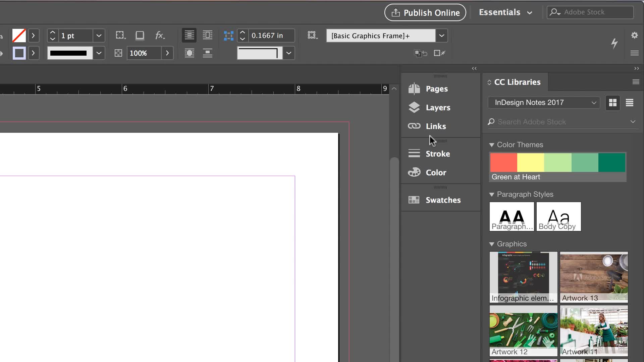
Task: Click the frame fitting options icon
Action: coord(313,35)
